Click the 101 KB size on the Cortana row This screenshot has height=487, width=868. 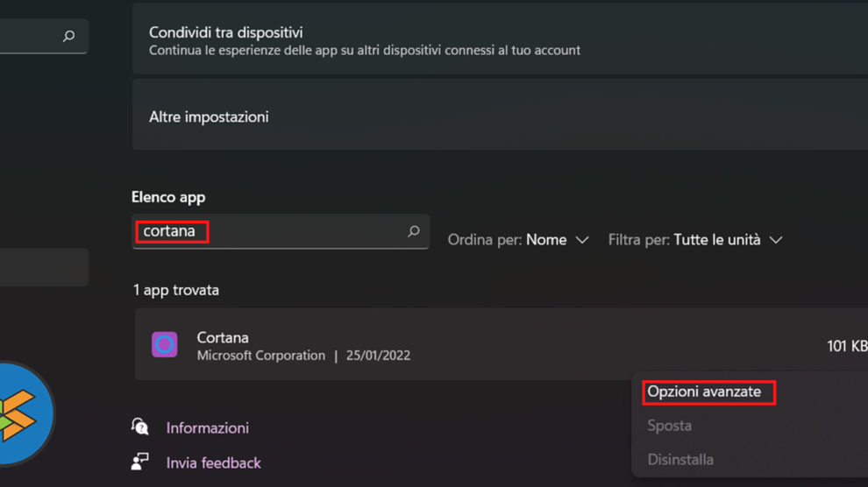pos(847,346)
